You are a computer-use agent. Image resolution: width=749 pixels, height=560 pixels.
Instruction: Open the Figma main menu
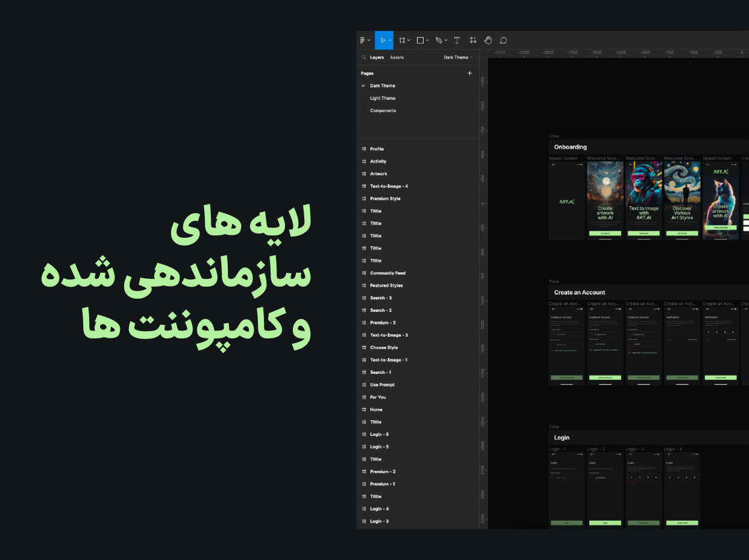[363, 40]
